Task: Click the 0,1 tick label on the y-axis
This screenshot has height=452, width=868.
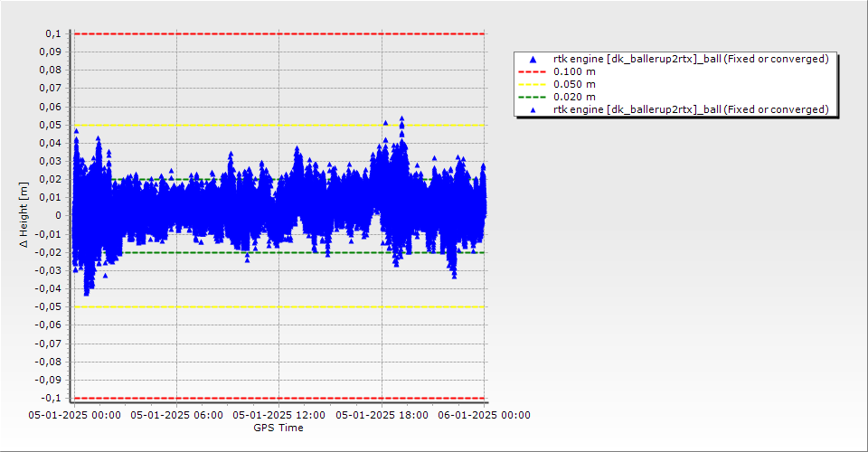Action: [x=53, y=33]
